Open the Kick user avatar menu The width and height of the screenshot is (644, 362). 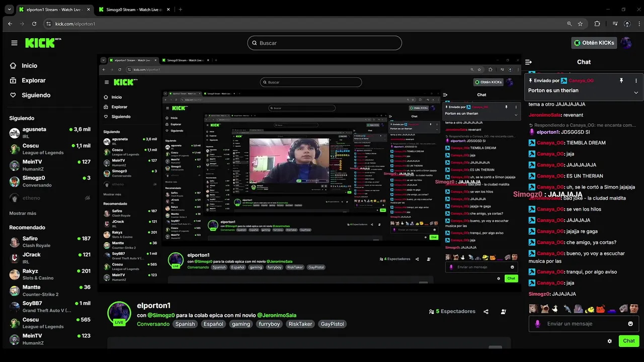click(626, 43)
